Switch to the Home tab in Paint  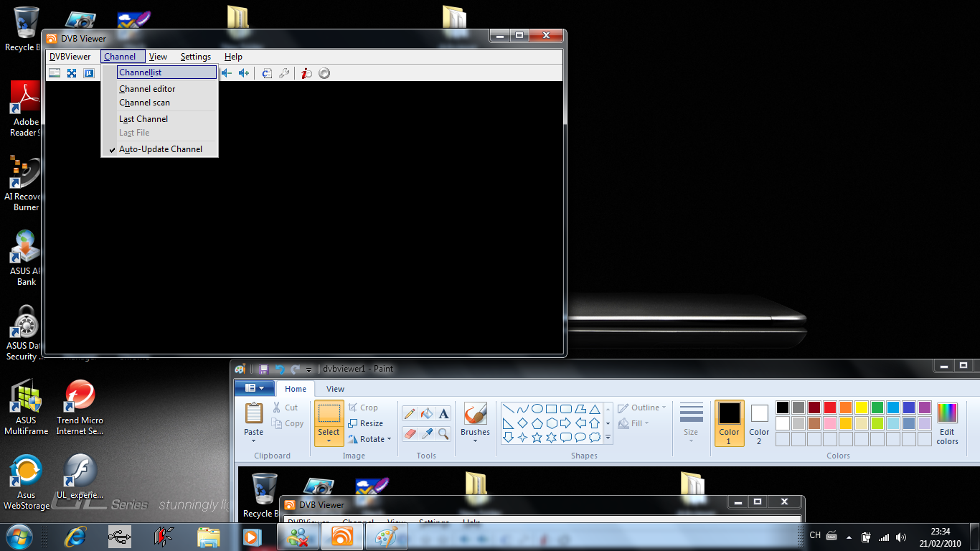(x=296, y=389)
